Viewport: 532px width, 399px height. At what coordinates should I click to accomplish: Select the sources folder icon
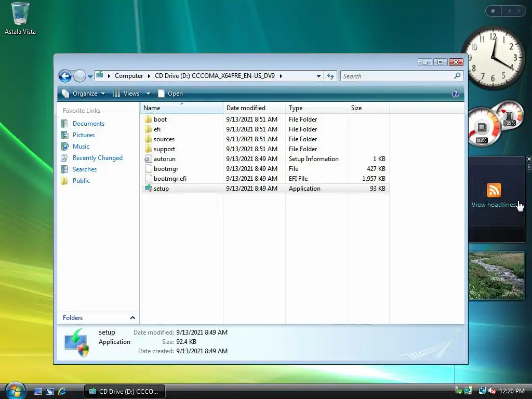pos(148,139)
